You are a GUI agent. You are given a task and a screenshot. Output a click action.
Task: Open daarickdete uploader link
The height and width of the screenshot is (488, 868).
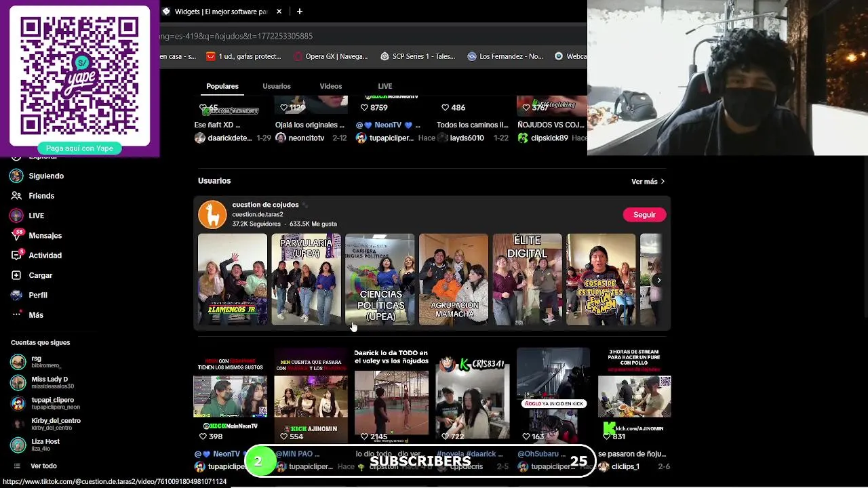click(229, 138)
